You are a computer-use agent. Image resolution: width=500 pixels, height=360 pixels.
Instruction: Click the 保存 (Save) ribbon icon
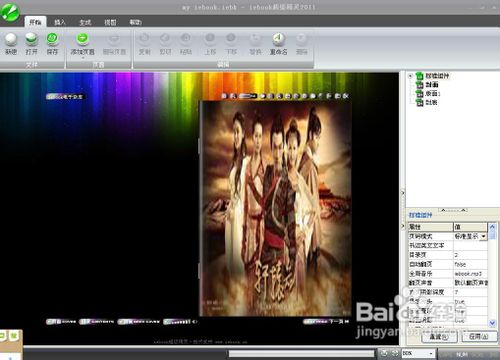click(x=52, y=43)
